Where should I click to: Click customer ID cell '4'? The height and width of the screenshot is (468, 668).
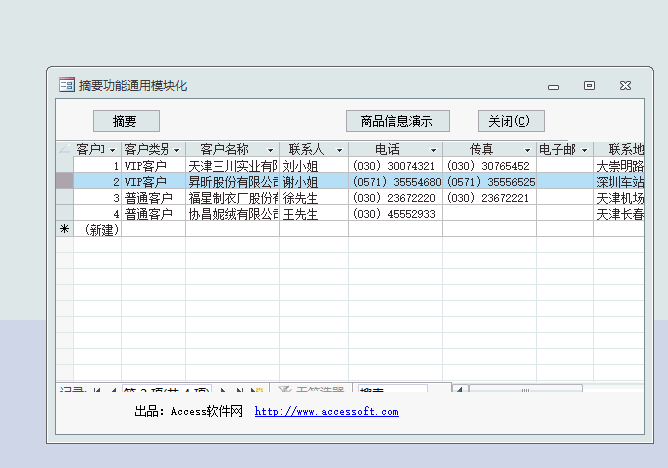click(98, 214)
